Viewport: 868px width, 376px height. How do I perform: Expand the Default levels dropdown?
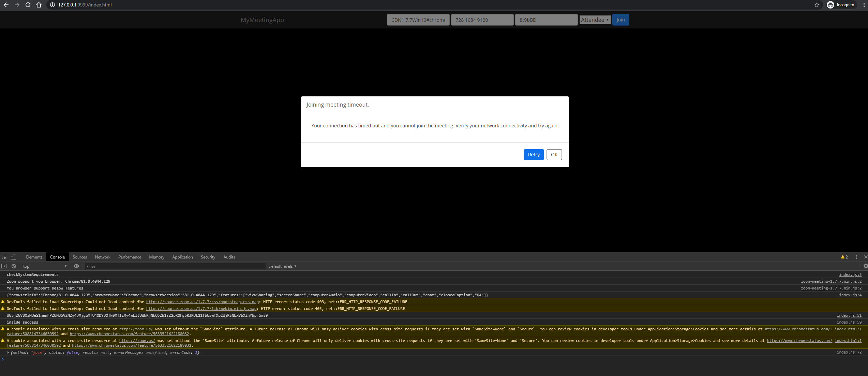(x=282, y=266)
